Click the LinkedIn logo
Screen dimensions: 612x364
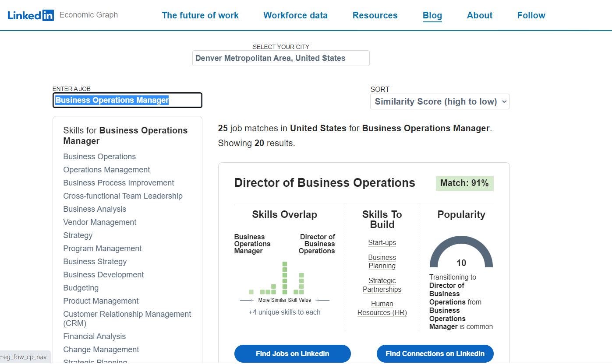pyautogui.click(x=31, y=15)
